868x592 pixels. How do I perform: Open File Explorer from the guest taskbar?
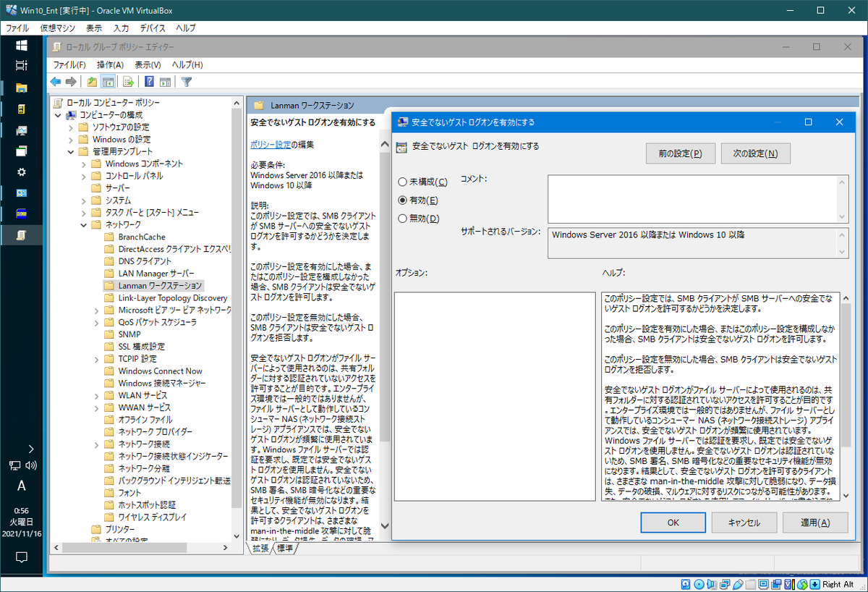click(x=22, y=88)
